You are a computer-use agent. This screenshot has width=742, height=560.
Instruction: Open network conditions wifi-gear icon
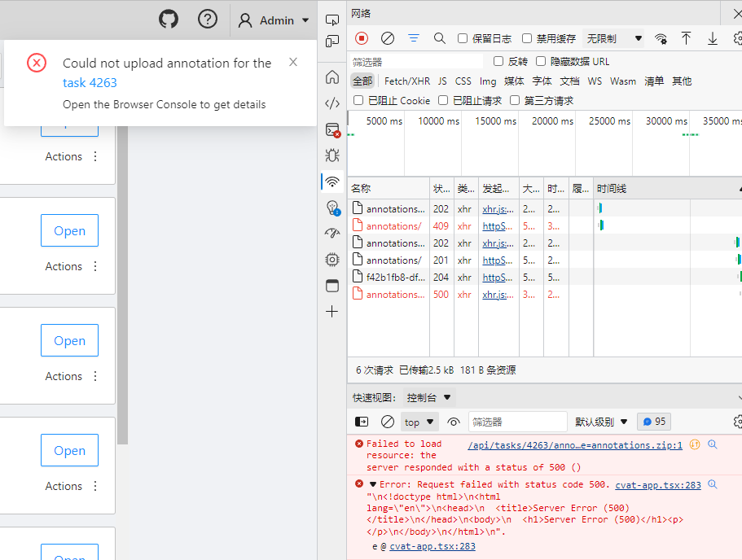pyautogui.click(x=661, y=38)
